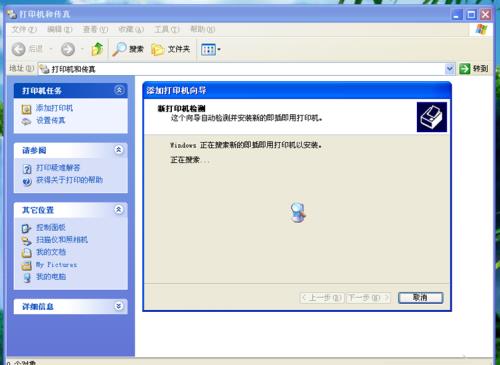Image resolution: width=500 pixels, height=365 pixels.
Task: Collapse the 请参阅 panel
Action: (119, 150)
